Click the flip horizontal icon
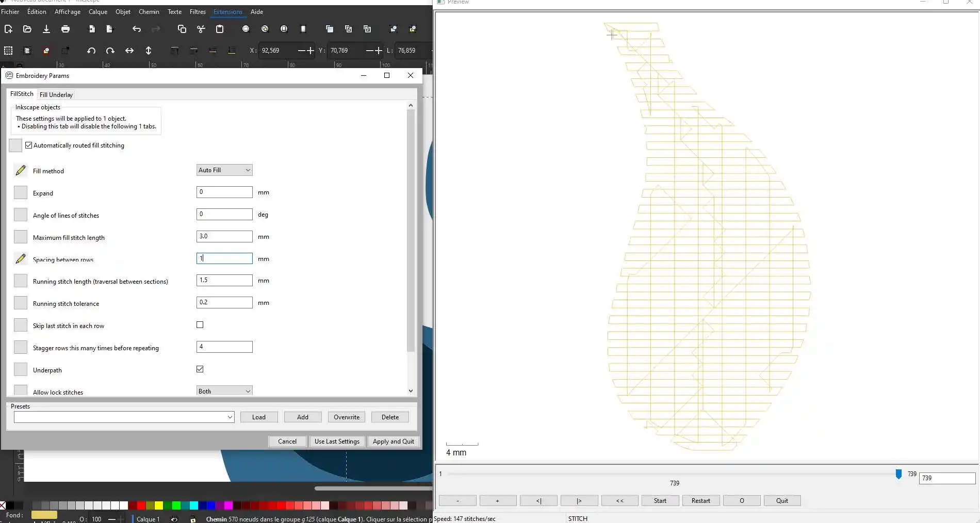 pos(129,51)
